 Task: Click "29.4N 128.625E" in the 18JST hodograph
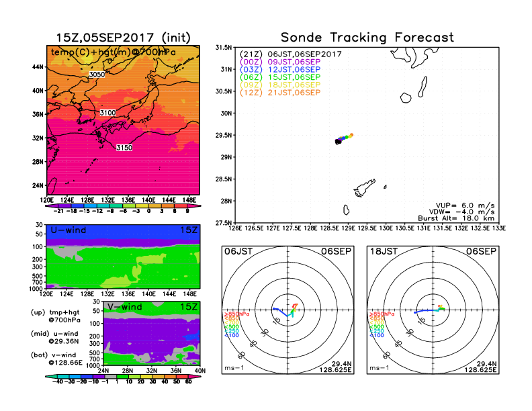point(480,367)
